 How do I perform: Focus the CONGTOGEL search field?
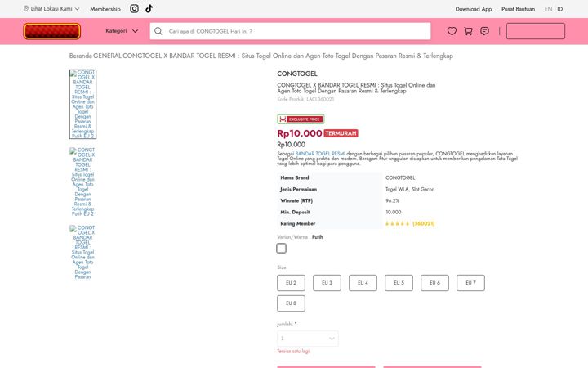(290, 31)
